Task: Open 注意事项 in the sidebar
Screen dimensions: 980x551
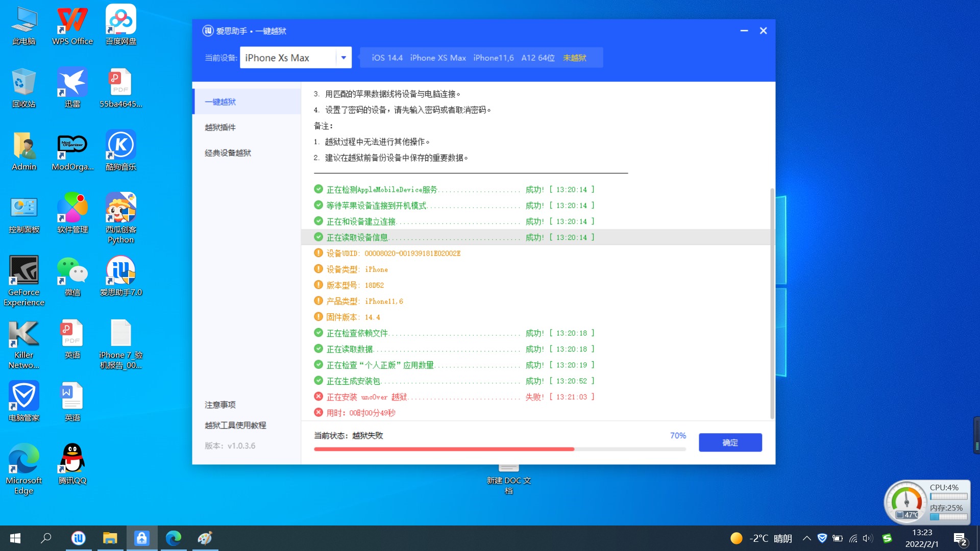Action: coord(220,405)
